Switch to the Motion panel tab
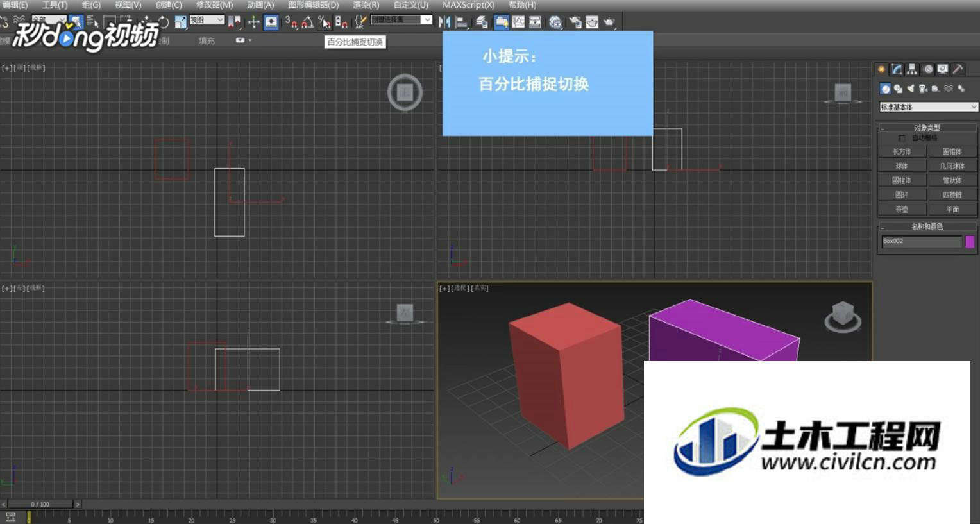The width and height of the screenshot is (980, 524). (x=927, y=69)
